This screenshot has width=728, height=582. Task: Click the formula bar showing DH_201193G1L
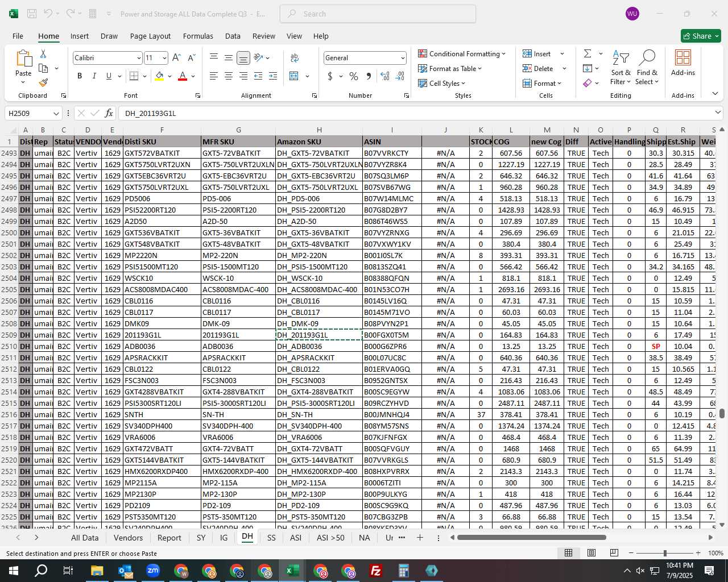coord(420,113)
